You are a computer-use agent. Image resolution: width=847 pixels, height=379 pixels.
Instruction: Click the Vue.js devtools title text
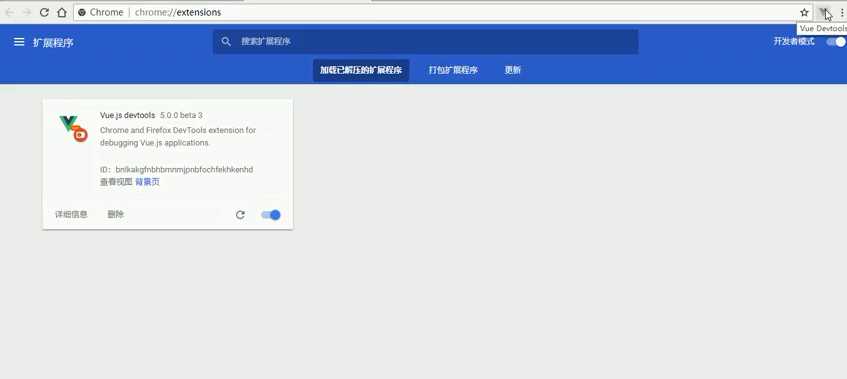(x=127, y=115)
